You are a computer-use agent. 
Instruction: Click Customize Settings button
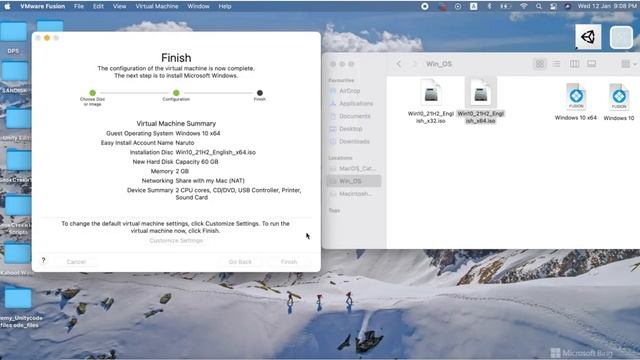point(176,241)
